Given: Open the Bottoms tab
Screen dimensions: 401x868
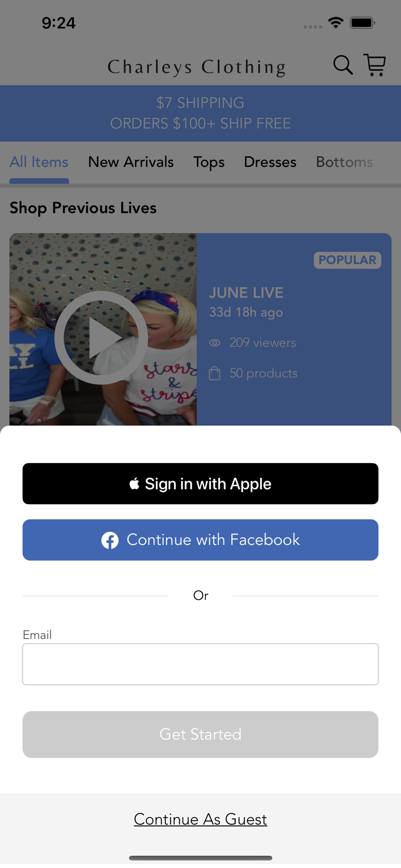Looking at the screenshot, I should (344, 162).
